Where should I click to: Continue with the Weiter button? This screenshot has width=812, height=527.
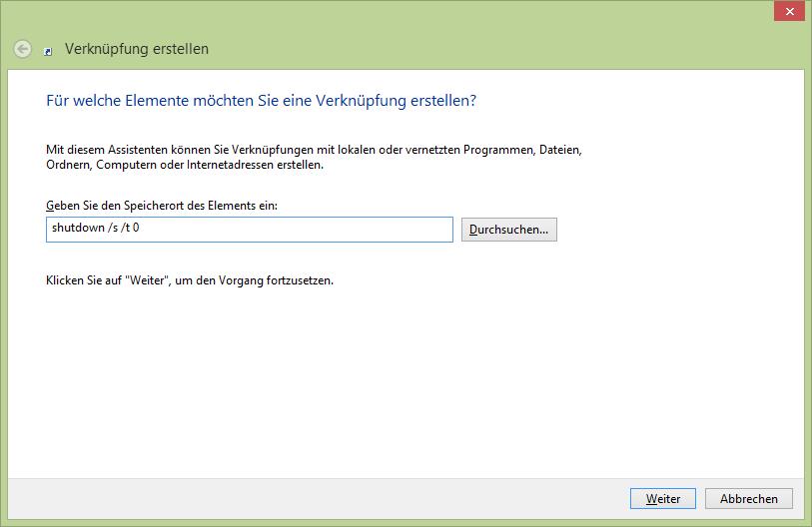click(x=663, y=498)
